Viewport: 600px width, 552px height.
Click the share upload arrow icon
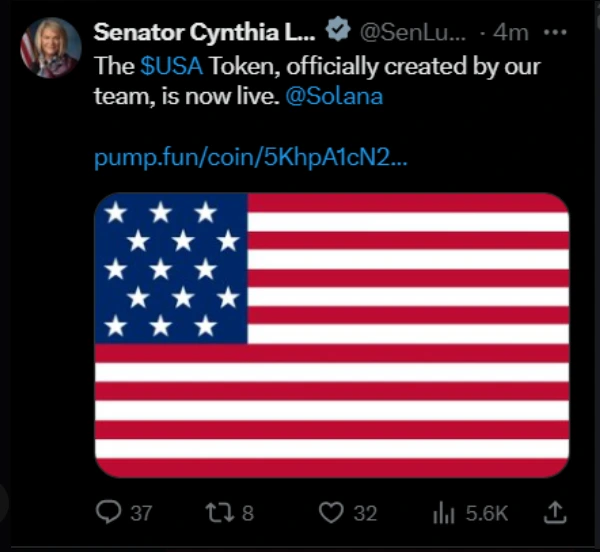point(555,513)
